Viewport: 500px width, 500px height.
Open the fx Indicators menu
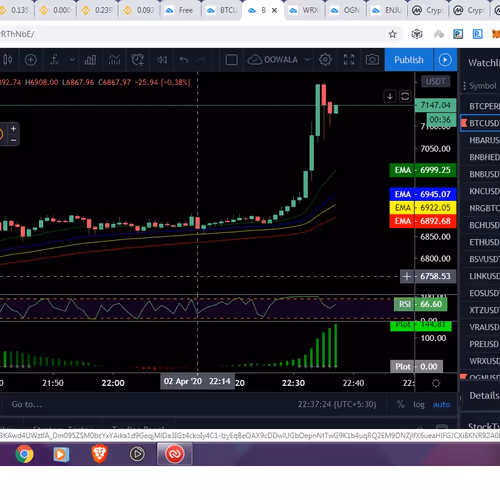click(54, 60)
